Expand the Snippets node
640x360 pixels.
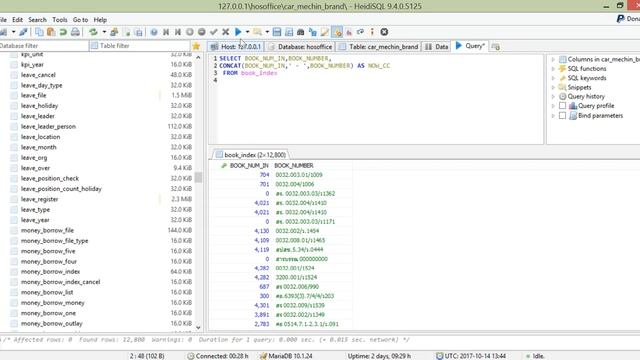(x=553, y=87)
